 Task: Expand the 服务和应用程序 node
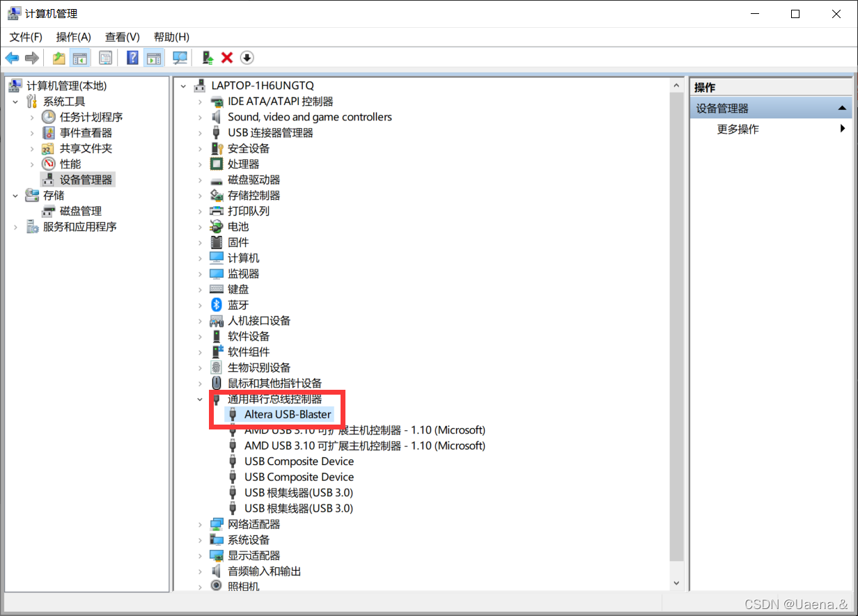pyautogui.click(x=15, y=227)
